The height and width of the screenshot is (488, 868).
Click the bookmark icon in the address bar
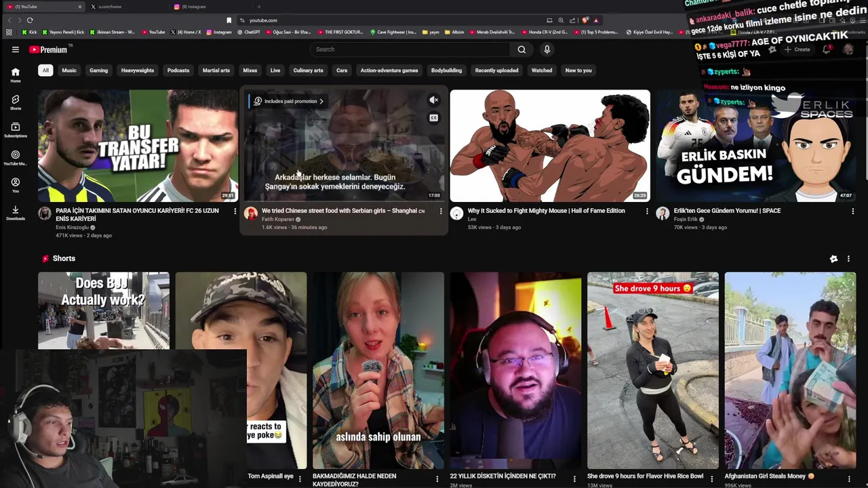pos(229,20)
